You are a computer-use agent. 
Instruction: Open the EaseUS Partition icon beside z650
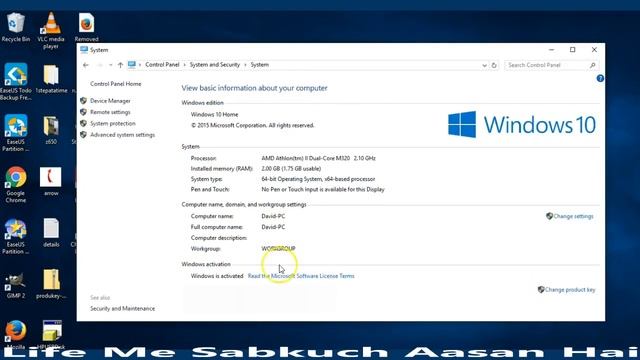coord(16,133)
